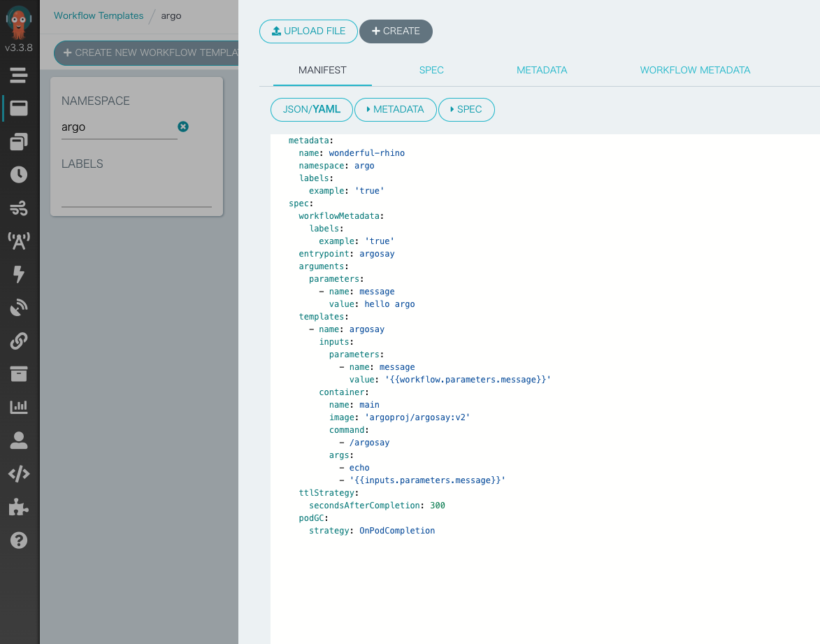This screenshot has width=820, height=644.
Task: Click the namespace input field
Action: pyautogui.click(x=120, y=127)
